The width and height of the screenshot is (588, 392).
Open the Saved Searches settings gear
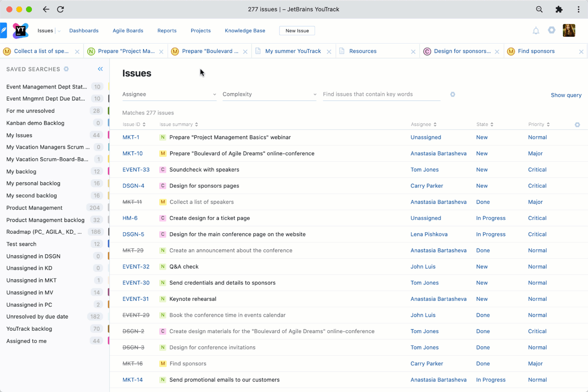tap(66, 69)
